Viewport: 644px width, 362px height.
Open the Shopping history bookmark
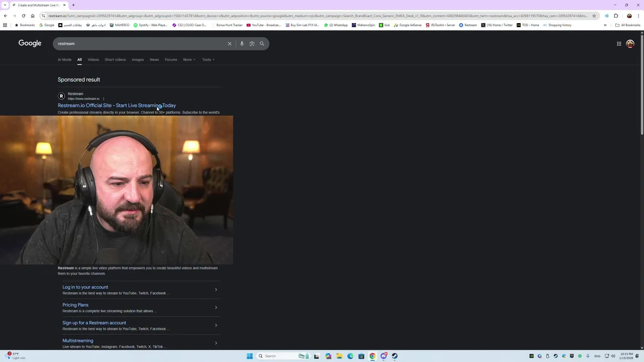coord(557,25)
